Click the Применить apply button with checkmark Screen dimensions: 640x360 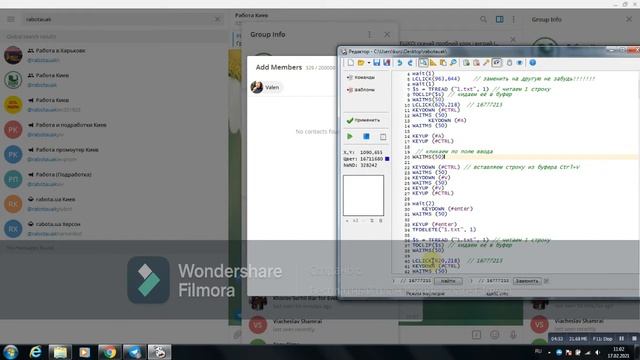click(x=364, y=120)
